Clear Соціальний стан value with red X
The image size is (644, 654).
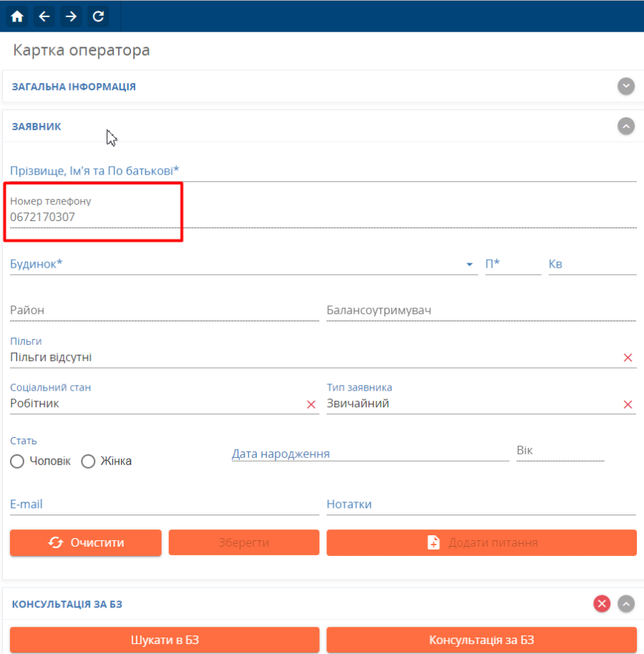click(311, 404)
